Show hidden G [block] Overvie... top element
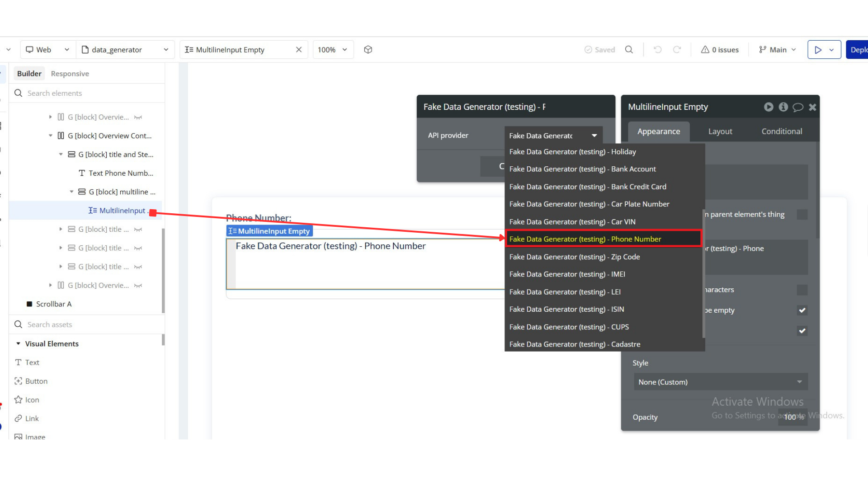Image resolution: width=868 pixels, height=488 pixels. 138,117
